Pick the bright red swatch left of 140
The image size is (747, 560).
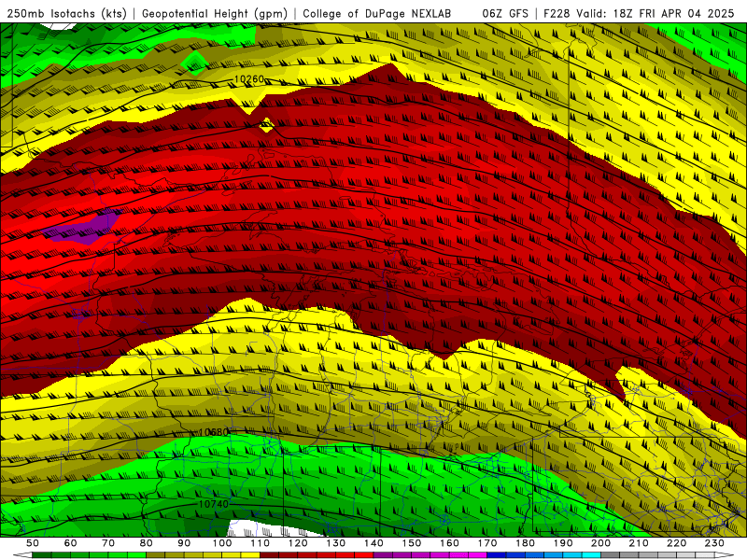click(x=364, y=555)
